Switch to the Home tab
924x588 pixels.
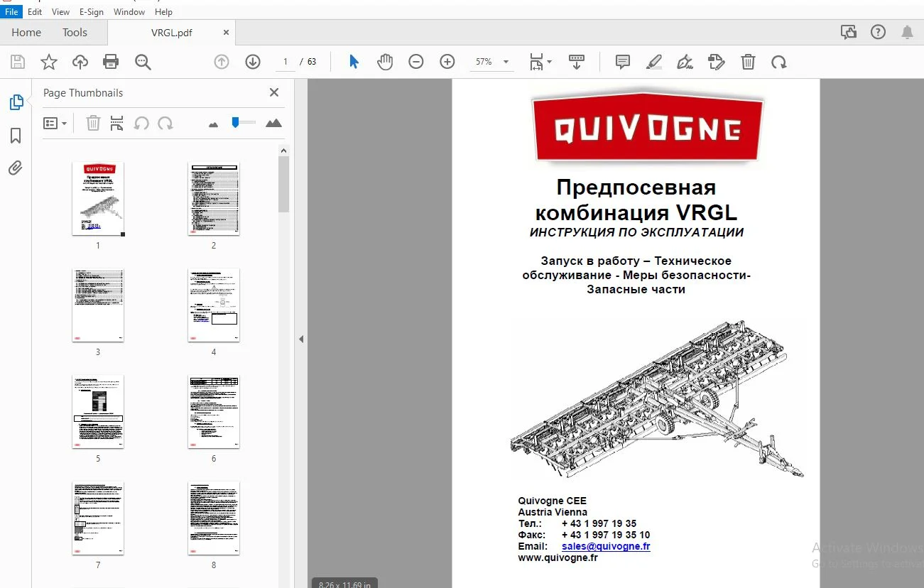pos(26,32)
